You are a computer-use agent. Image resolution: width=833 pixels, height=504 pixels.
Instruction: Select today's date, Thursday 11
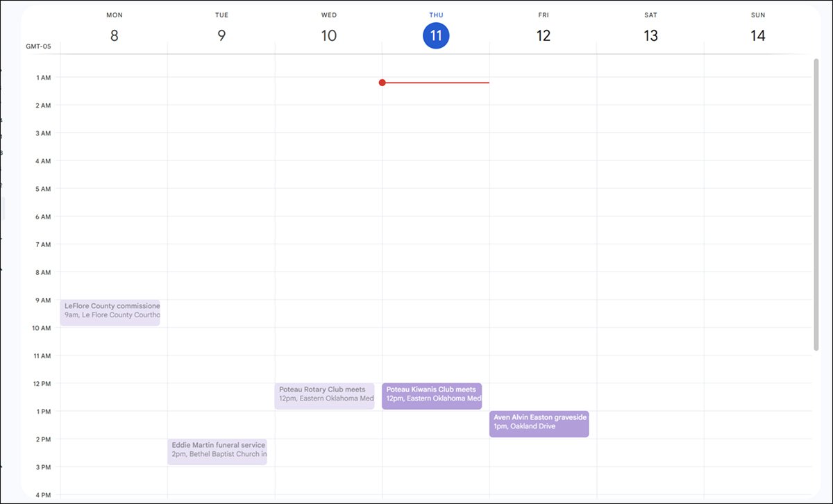[x=436, y=35]
